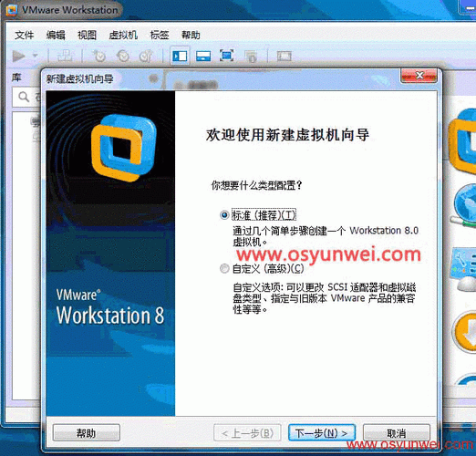
Task: Click the snapshot manager toolbar icon
Action: (146, 56)
